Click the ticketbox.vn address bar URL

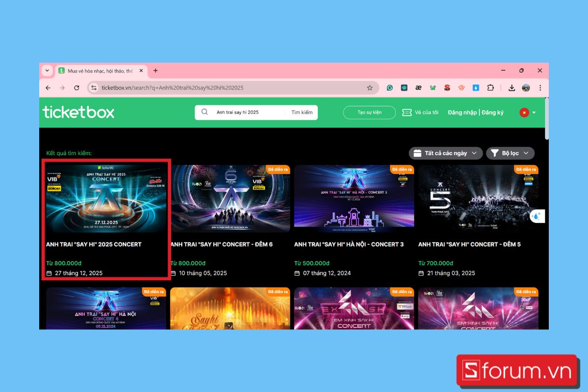(x=172, y=88)
